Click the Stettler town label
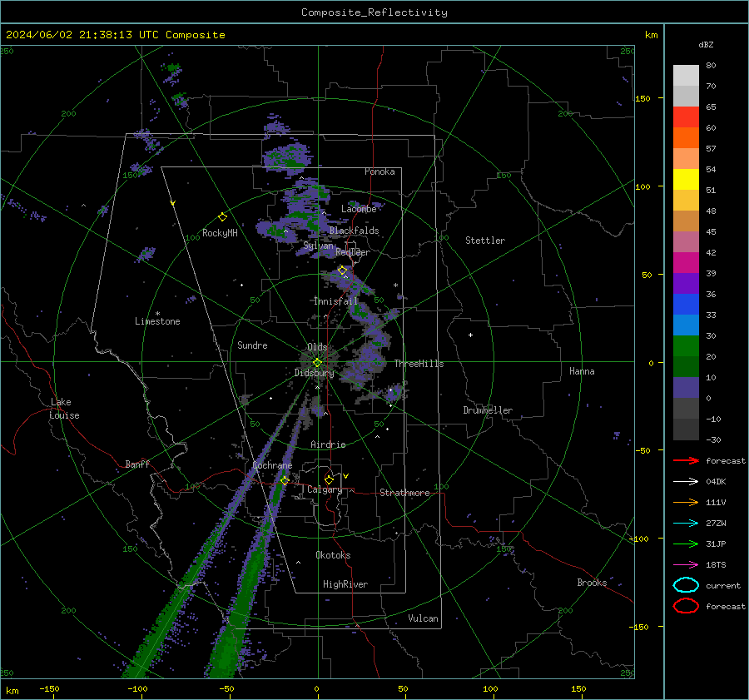Screen dimensions: 749x700 [485, 241]
